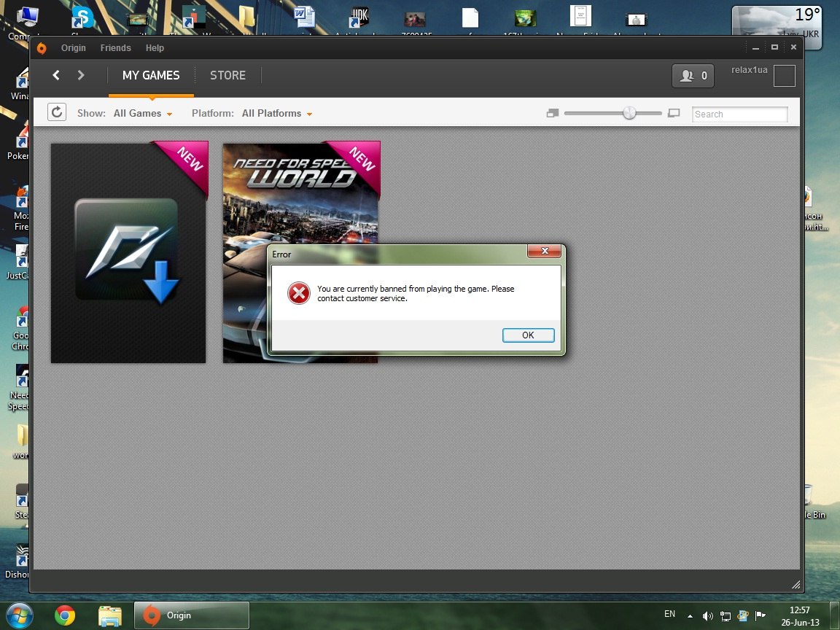Refresh the games library
This screenshot has height=630, width=840.
click(57, 112)
